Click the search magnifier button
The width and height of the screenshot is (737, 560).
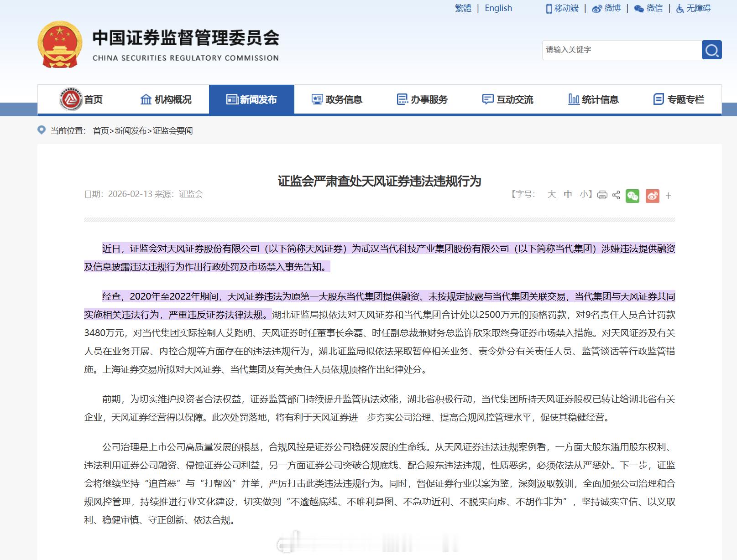711,50
